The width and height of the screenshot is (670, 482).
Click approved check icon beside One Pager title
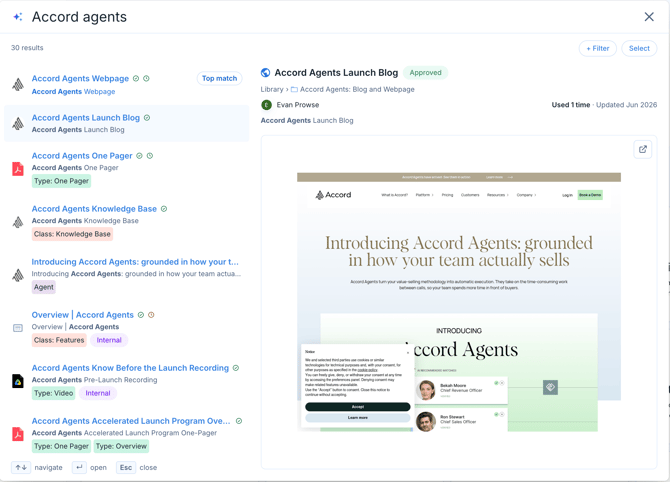coord(139,156)
